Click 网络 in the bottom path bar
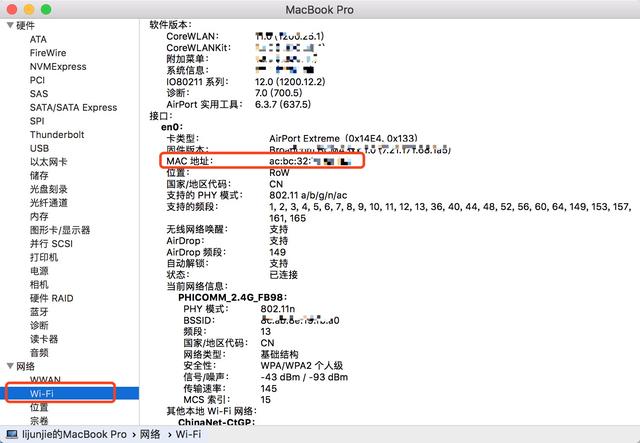640x443 pixels. [150, 434]
